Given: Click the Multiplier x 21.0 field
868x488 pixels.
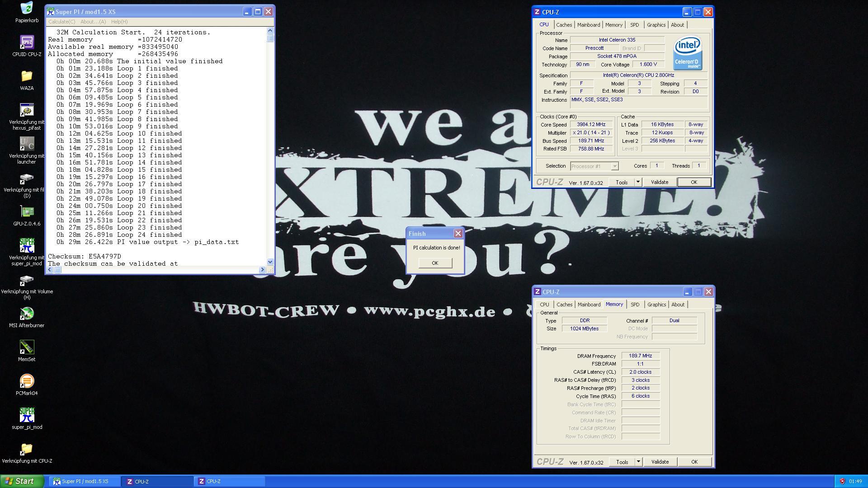Looking at the screenshot, I should pyautogui.click(x=591, y=132).
